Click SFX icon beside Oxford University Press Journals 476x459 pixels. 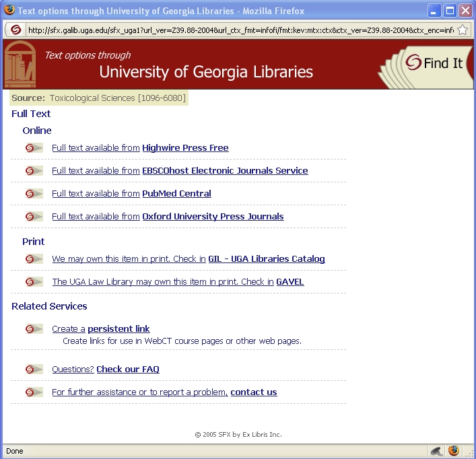(x=34, y=217)
